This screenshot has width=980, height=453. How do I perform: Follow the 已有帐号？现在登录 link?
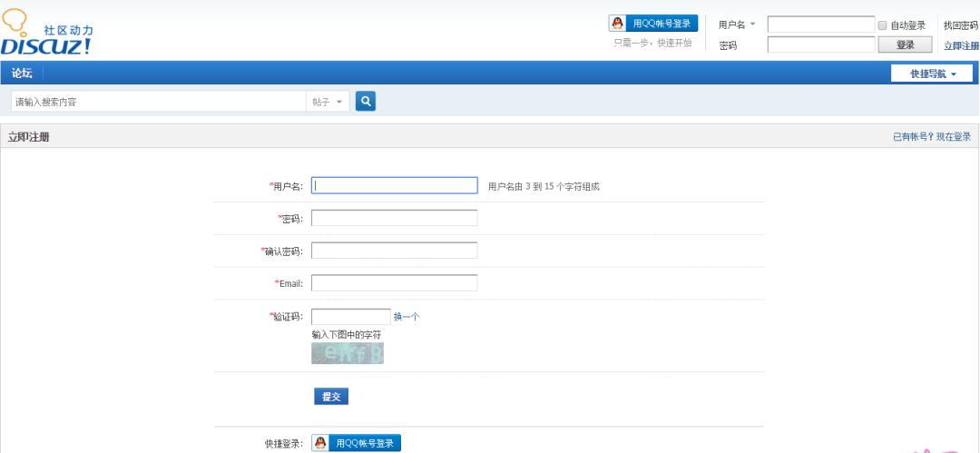coord(931,137)
